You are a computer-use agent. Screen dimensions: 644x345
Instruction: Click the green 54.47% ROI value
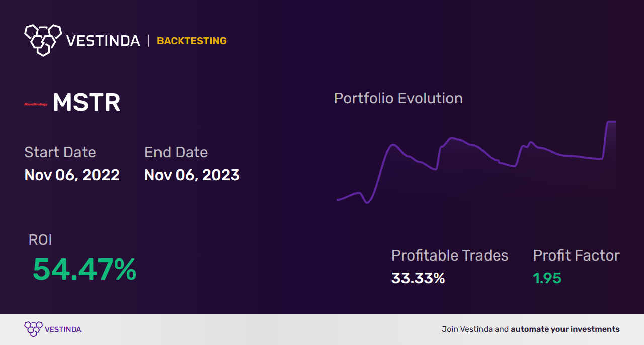tap(85, 270)
